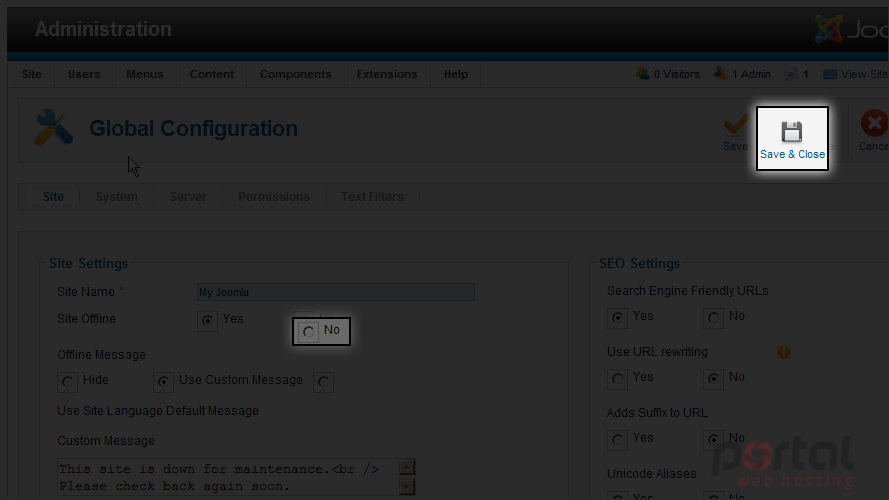889x500 pixels.
Task: Click the Global Configuration wrench icon
Action: (x=54, y=128)
